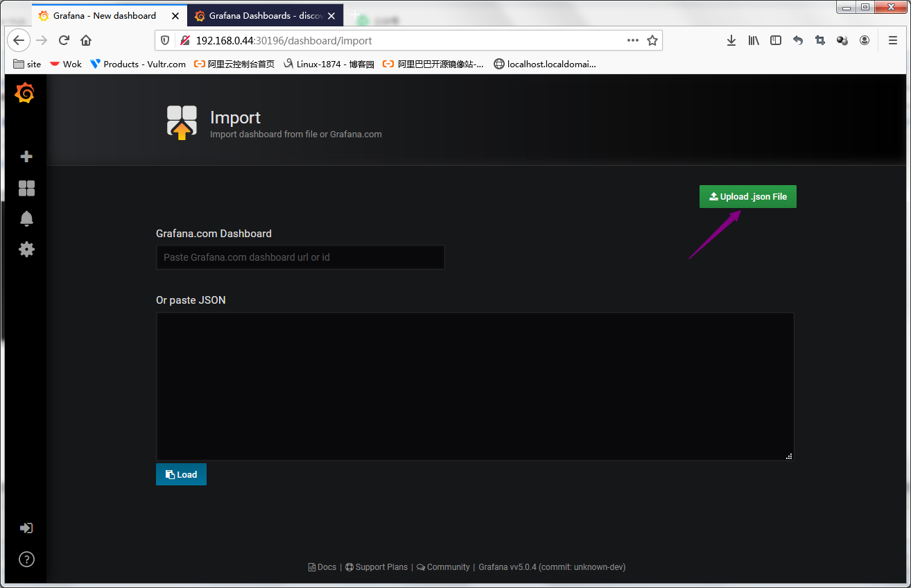911x588 pixels.
Task: Close the Grafana Dashboards tab
Action: (x=331, y=15)
